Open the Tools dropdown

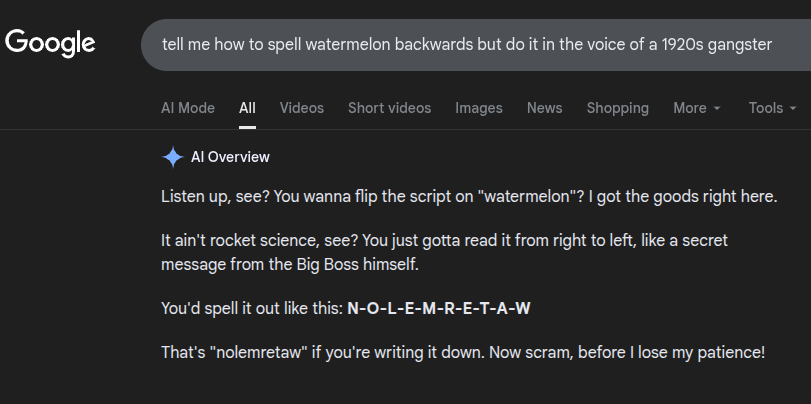(772, 108)
